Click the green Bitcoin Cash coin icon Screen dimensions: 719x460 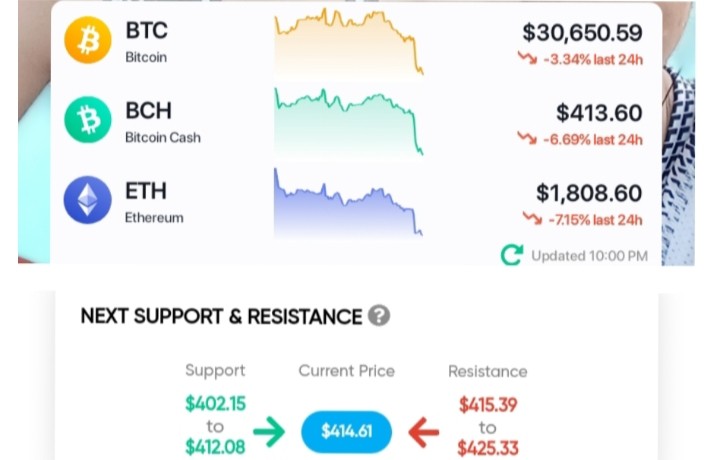point(88,120)
